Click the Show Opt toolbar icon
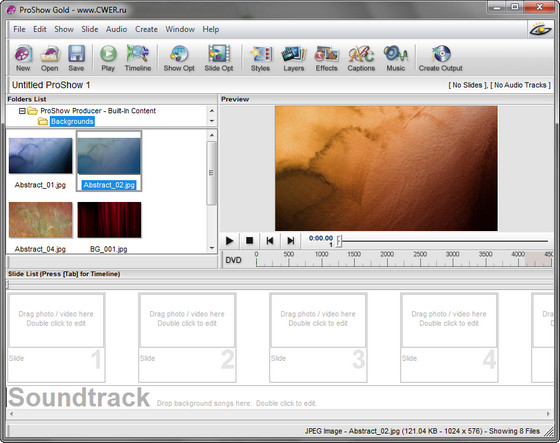The image size is (560, 443). pyautogui.click(x=179, y=58)
